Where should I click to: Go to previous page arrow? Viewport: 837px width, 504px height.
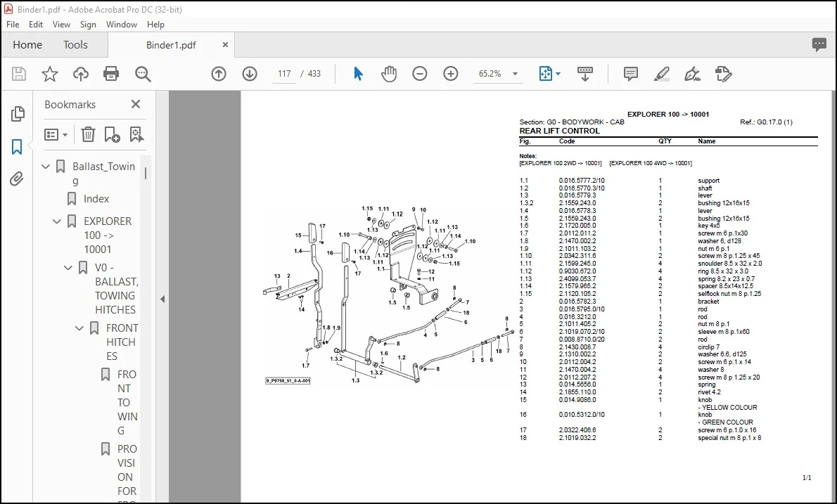tap(218, 74)
